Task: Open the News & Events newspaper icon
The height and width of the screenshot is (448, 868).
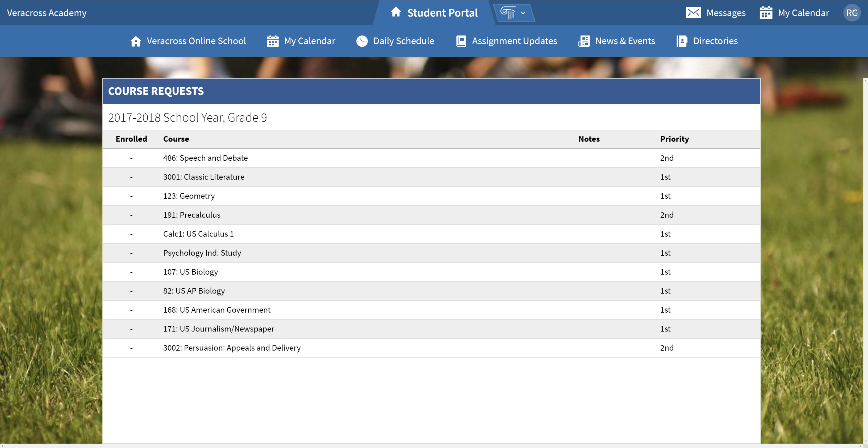Action: click(584, 41)
